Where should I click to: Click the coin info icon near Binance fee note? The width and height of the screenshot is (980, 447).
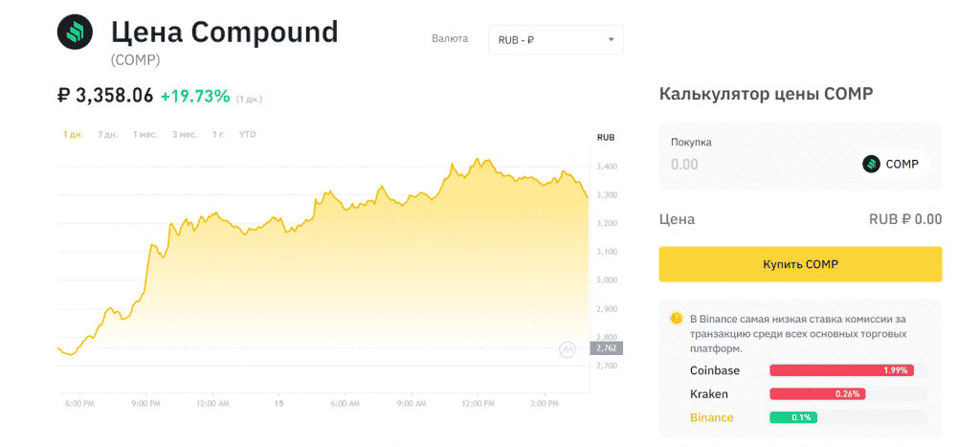click(676, 317)
